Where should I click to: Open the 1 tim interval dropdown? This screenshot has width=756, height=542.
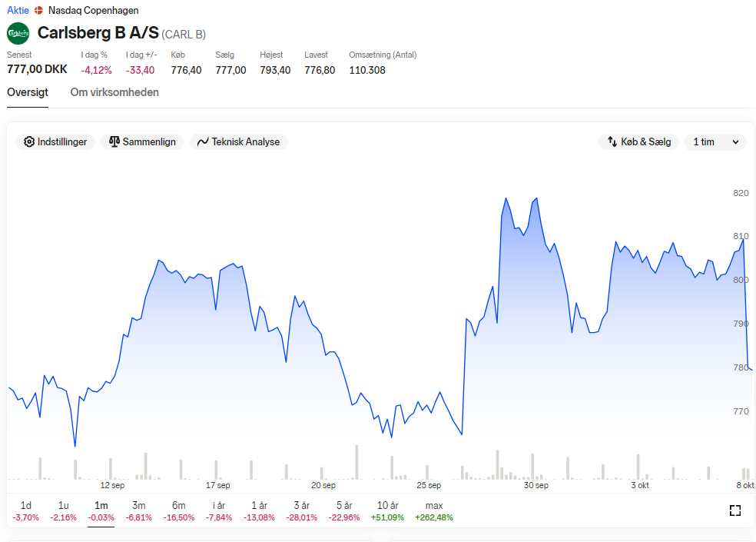pyautogui.click(x=715, y=142)
